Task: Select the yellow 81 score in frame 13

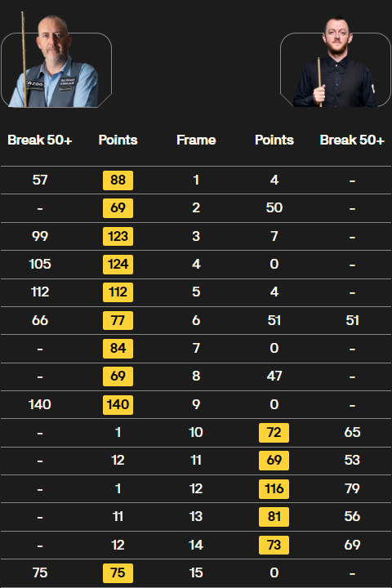Action: click(274, 517)
